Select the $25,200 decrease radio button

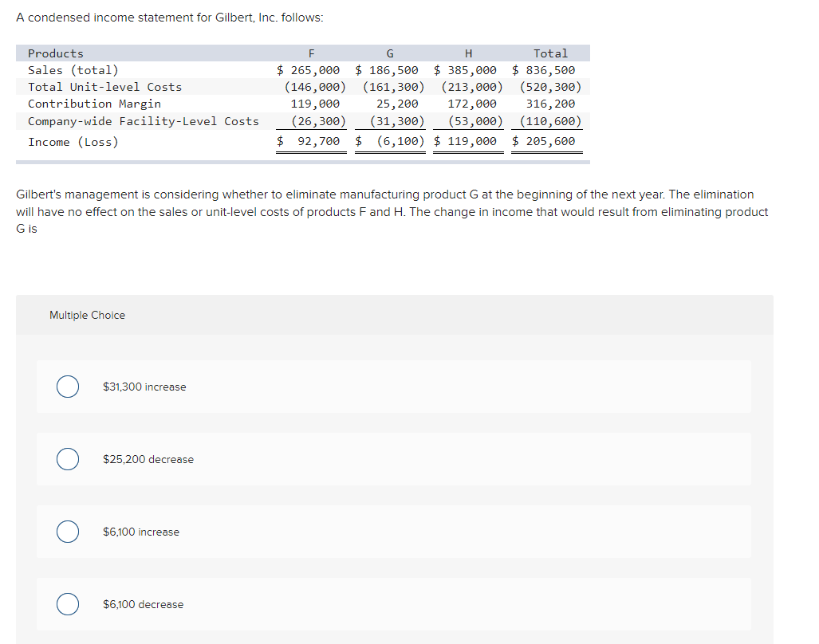68,459
